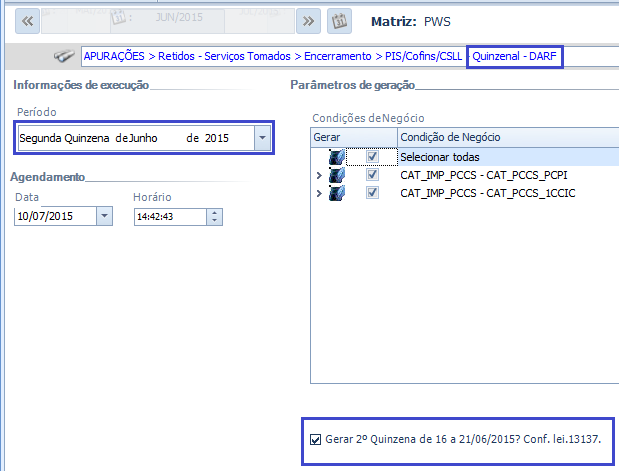619x471 pixels.
Task: Go to next month with double-right arrows
Action: pos(308,21)
